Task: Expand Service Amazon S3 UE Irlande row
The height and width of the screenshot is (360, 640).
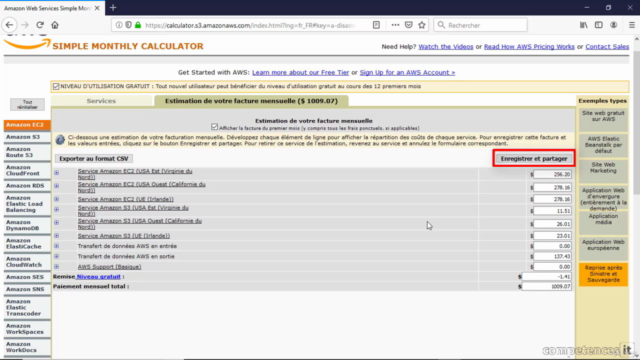Action: click(x=56, y=236)
